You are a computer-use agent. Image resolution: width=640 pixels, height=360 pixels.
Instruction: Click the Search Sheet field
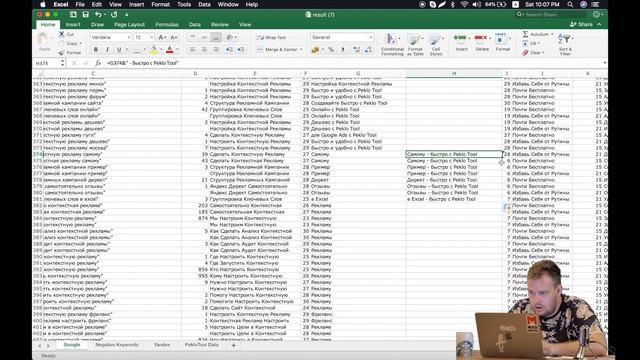551,15
